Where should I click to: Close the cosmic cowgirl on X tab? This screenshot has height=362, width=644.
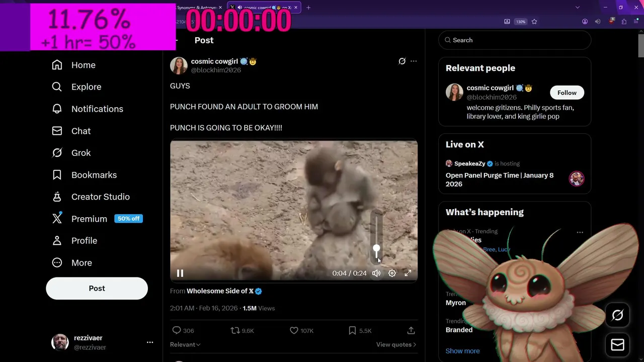[x=296, y=8]
